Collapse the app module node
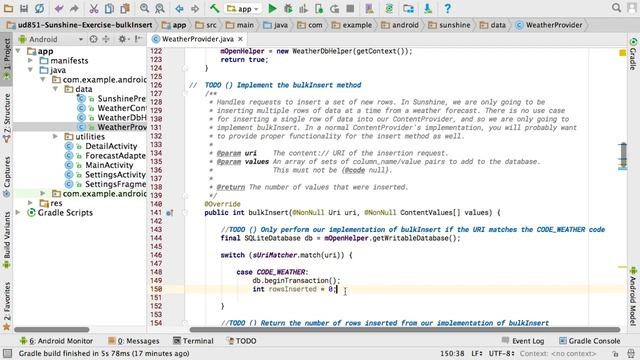 coord(18,51)
